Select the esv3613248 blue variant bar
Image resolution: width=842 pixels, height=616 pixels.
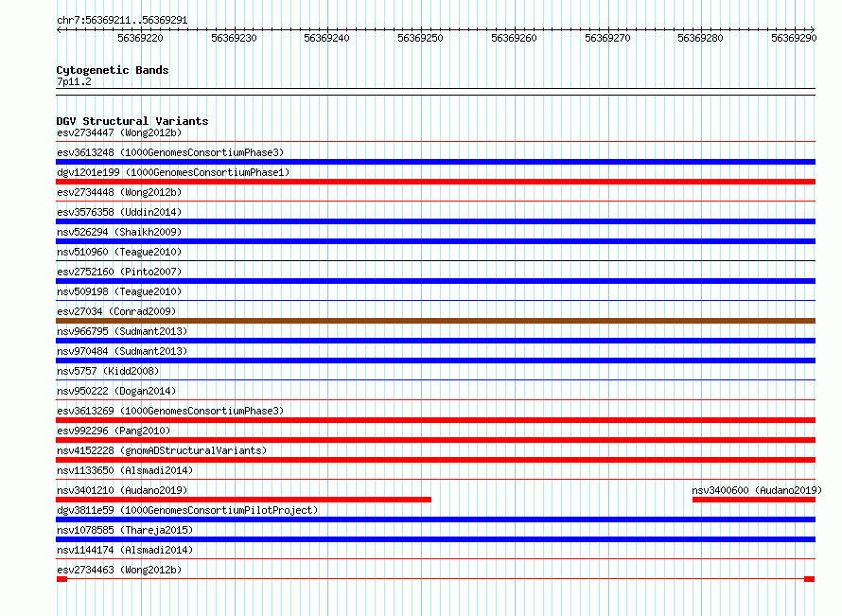[435, 162]
